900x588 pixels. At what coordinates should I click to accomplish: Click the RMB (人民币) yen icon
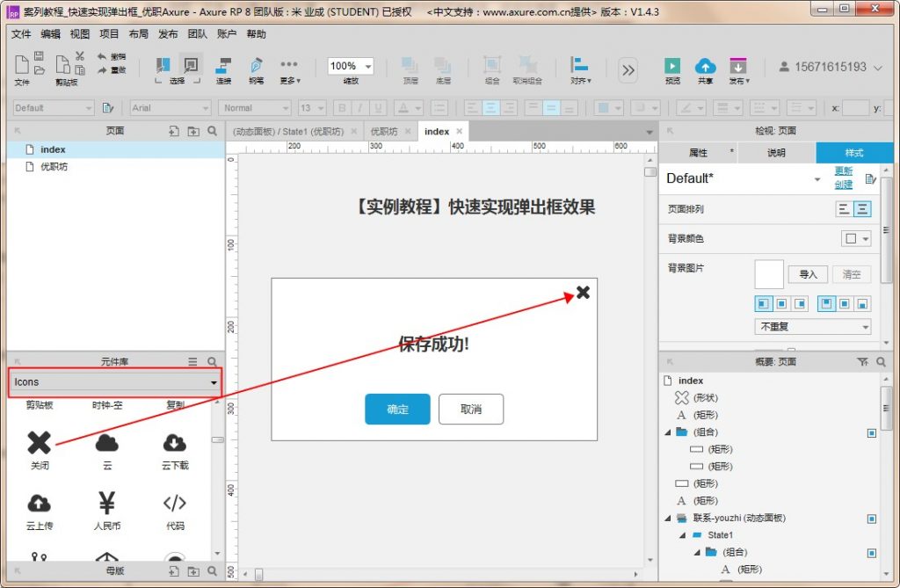(x=107, y=504)
